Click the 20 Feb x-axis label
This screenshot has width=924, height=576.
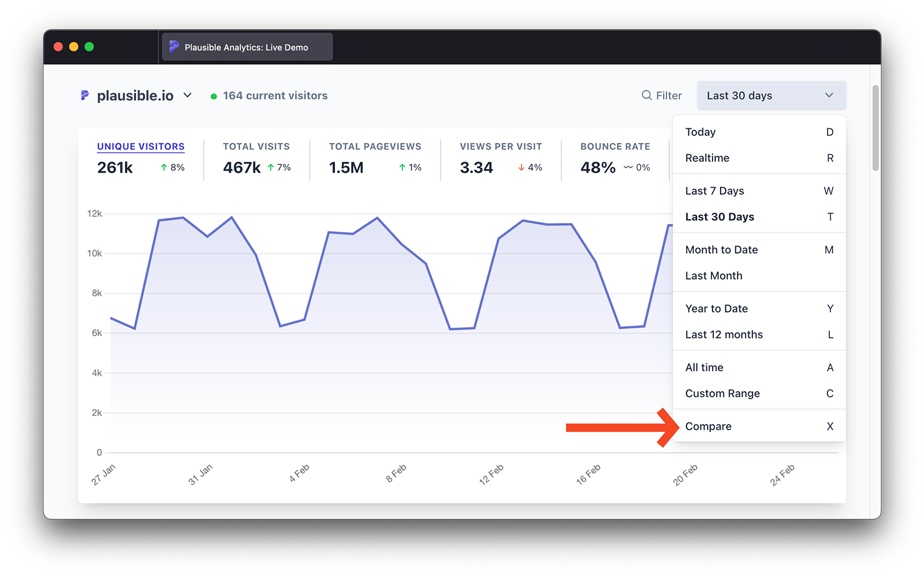685,474
